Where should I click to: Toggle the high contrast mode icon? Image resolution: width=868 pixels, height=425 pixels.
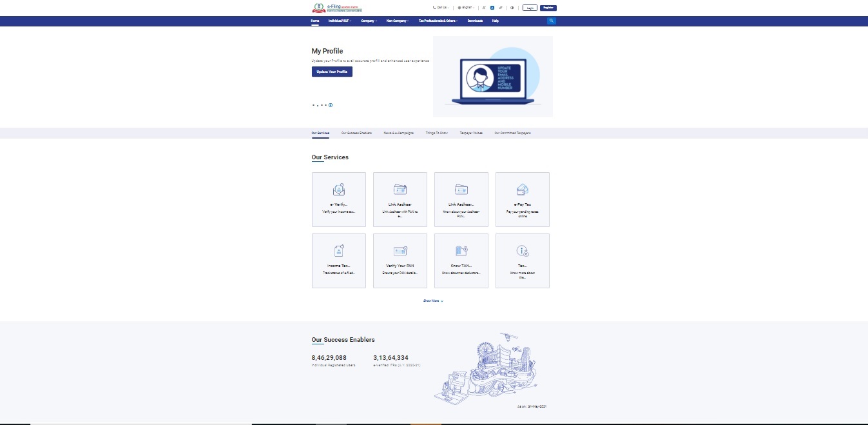512,8
